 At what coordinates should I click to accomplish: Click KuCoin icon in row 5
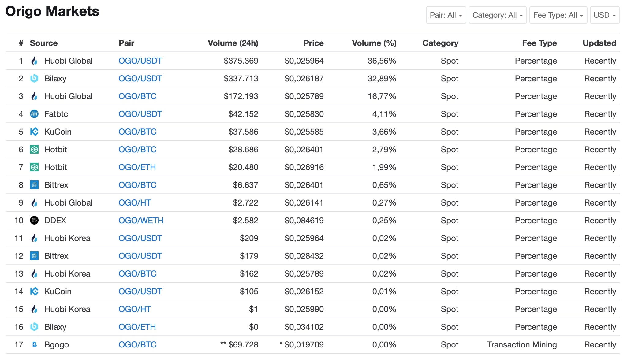(x=34, y=132)
